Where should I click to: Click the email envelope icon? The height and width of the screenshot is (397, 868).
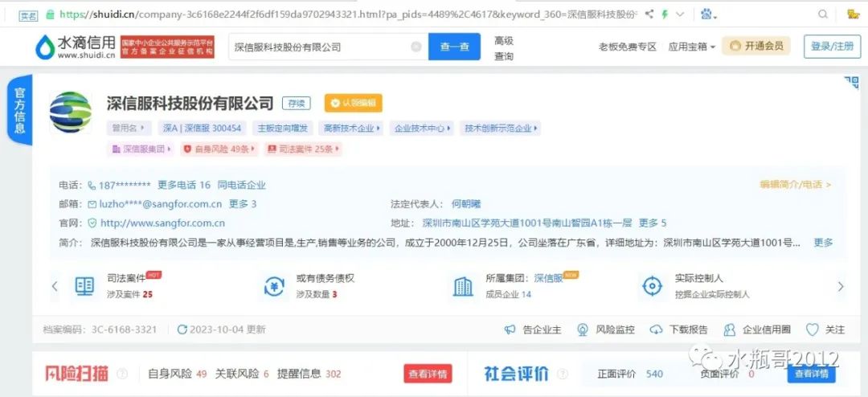(92, 204)
